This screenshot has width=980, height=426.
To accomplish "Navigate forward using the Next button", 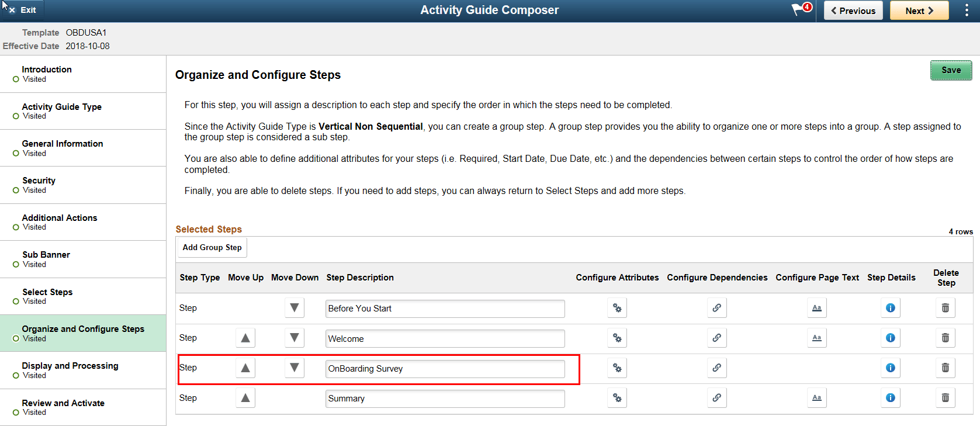I will [919, 10].
